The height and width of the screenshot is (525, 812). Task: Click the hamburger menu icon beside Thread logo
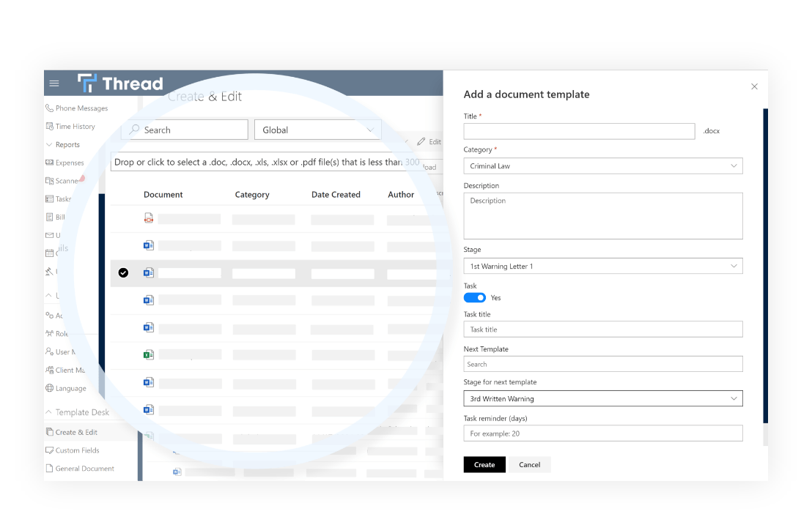53,83
